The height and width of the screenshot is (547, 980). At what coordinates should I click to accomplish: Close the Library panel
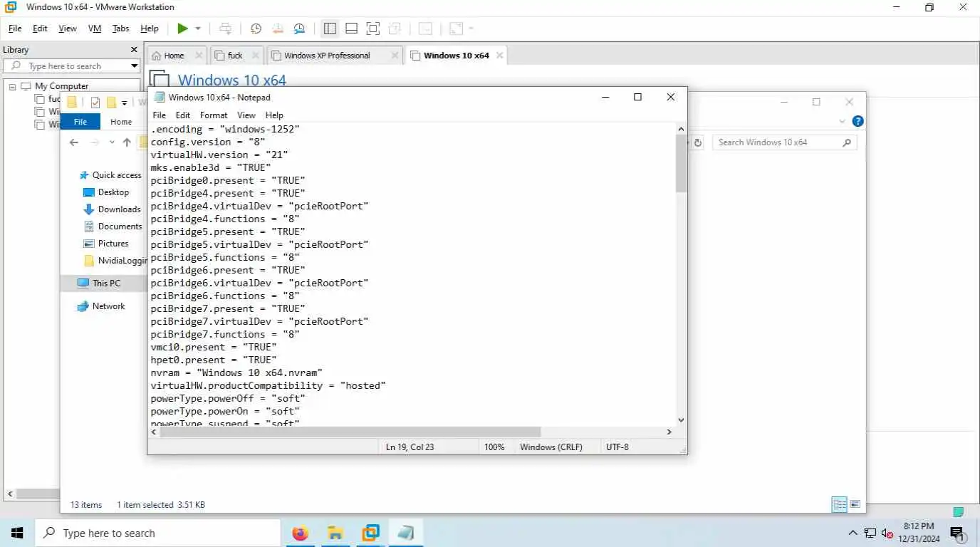[x=134, y=50]
